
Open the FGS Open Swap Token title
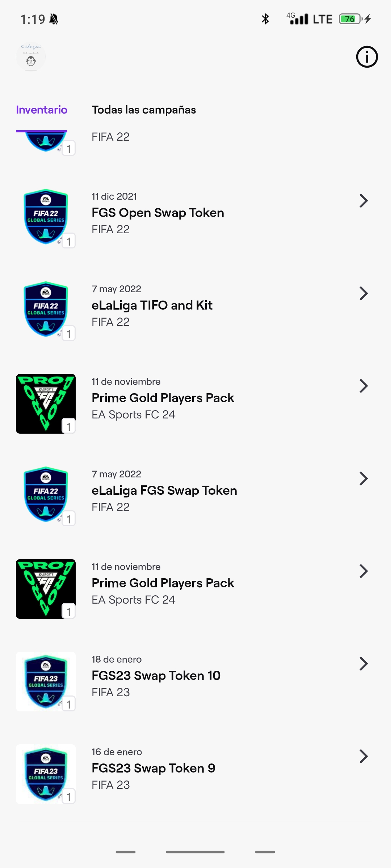[x=158, y=213]
